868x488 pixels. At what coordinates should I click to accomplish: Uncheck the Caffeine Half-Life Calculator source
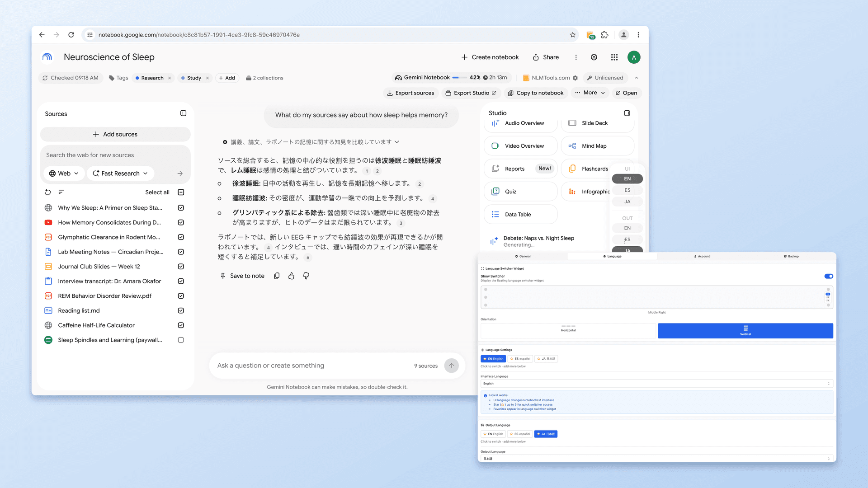(x=181, y=325)
